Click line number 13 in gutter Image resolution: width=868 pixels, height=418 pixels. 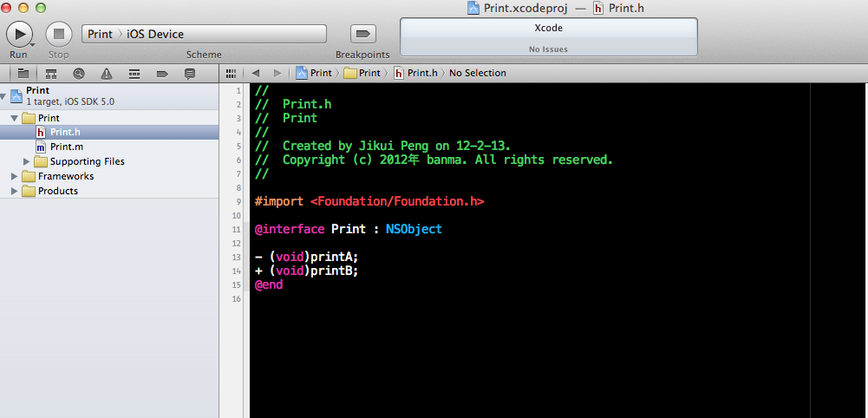coord(237,257)
